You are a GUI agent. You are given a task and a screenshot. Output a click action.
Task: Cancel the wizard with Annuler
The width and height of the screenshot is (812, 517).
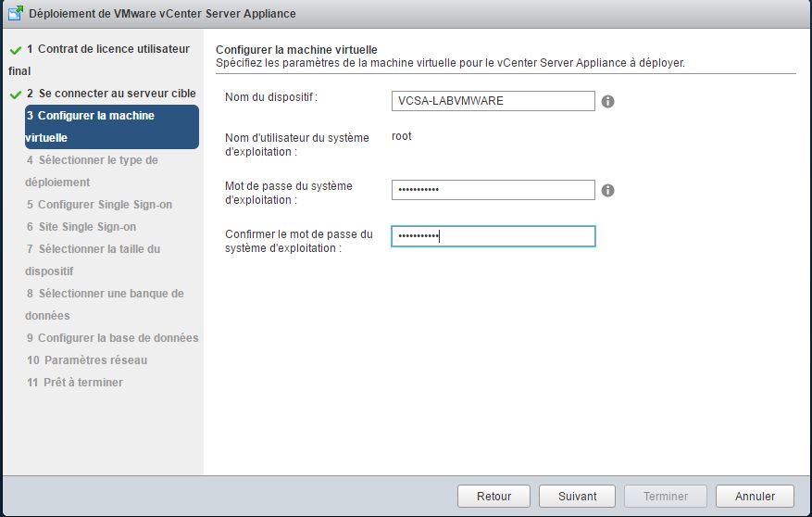click(x=755, y=497)
